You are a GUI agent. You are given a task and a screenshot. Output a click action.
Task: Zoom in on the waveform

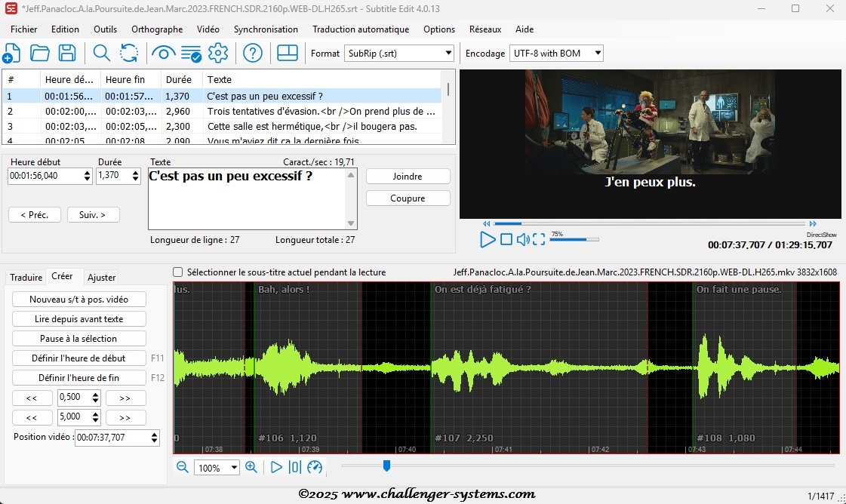251,467
